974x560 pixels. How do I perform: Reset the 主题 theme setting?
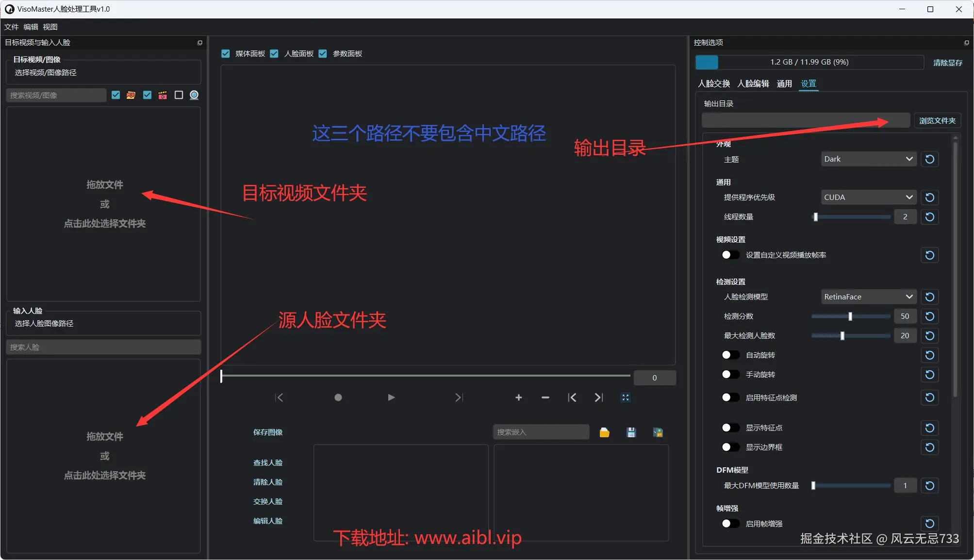coord(929,159)
